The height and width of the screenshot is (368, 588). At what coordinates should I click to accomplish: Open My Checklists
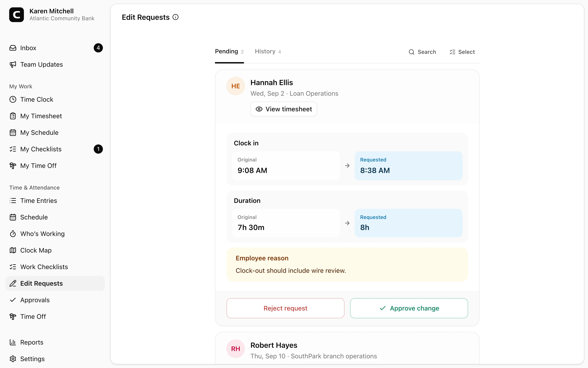point(55,149)
